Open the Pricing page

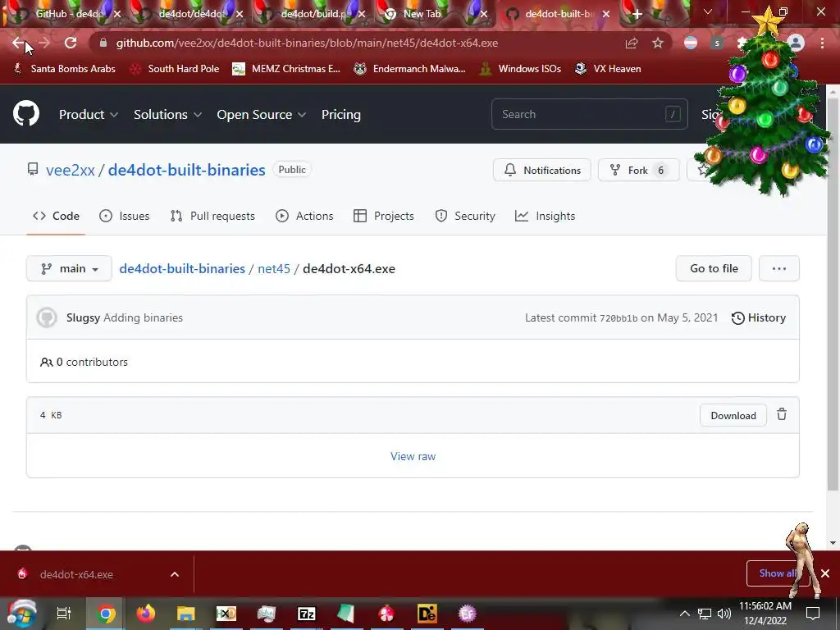[x=340, y=115]
